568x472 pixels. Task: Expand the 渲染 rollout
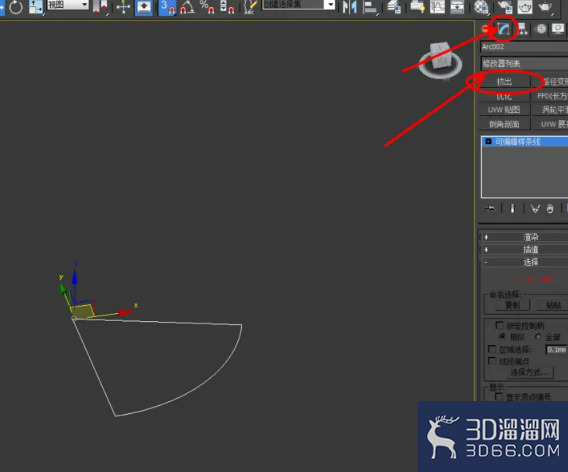click(524, 237)
